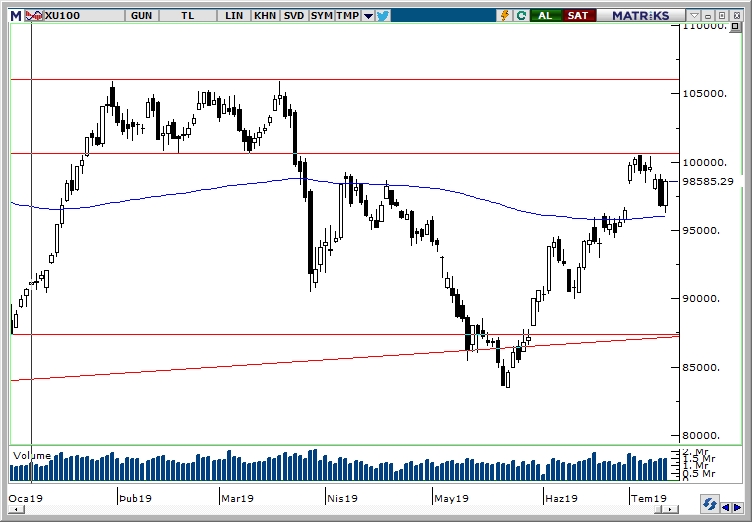Click the lightning bolt quick order icon

(x=505, y=16)
